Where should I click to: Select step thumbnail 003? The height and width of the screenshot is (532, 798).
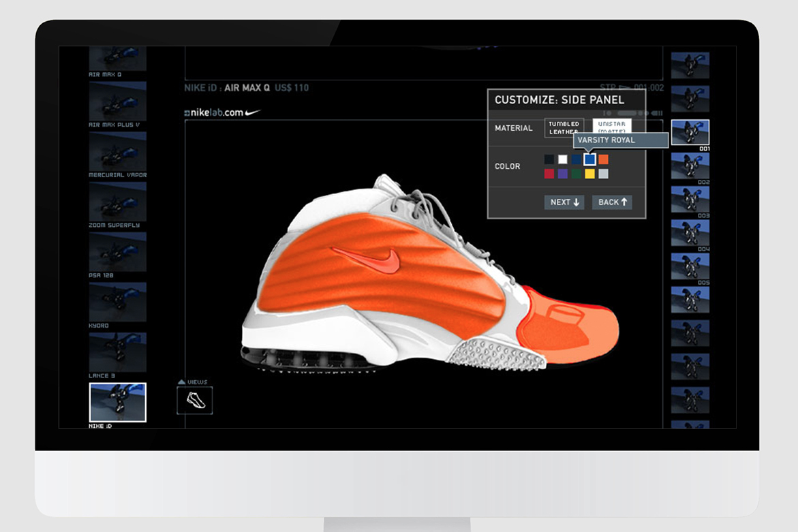(690, 200)
